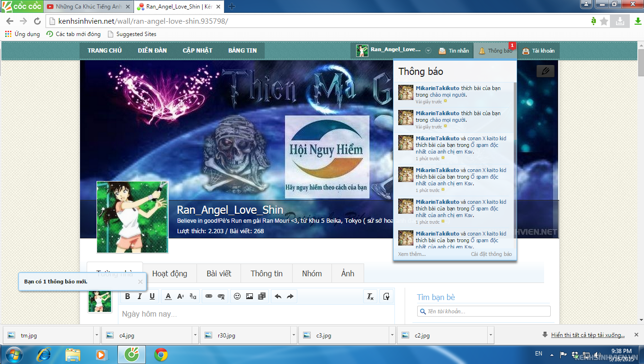The height and width of the screenshot is (364, 644).
Task: Click the Tên tài khoản search field
Action: pyautogui.click(x=483, y=311)
